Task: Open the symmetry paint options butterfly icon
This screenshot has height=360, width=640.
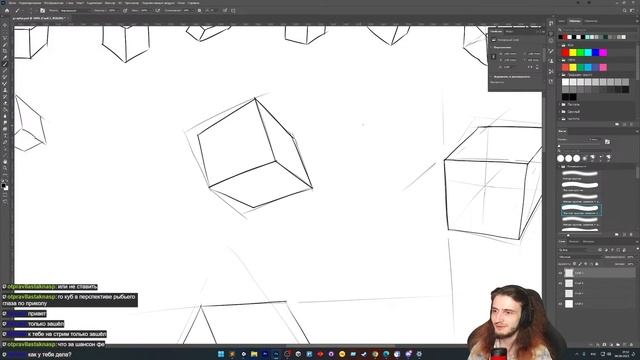Action: click(x=233, y=11)
